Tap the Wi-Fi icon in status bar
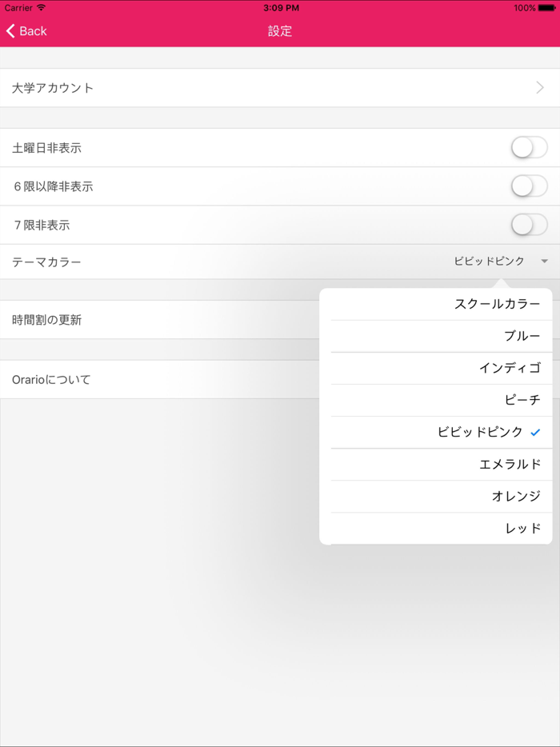560x747 pixels. tap(40, 7)
